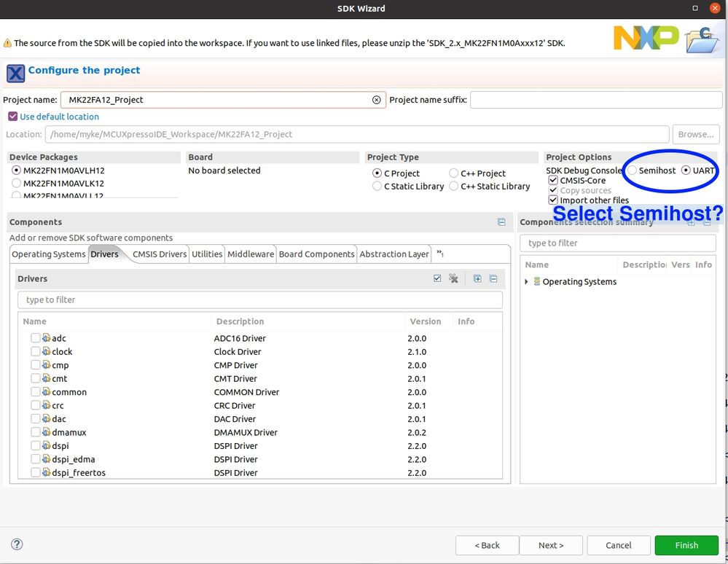Click the summary type to filter box
Screen dimensions: 728x564
click(618, 243)
